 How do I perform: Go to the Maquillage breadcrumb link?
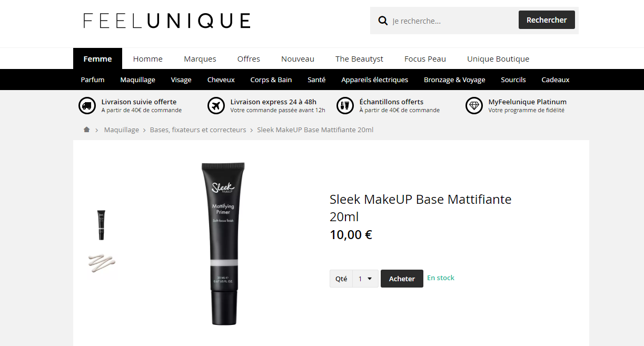point(122,130)
